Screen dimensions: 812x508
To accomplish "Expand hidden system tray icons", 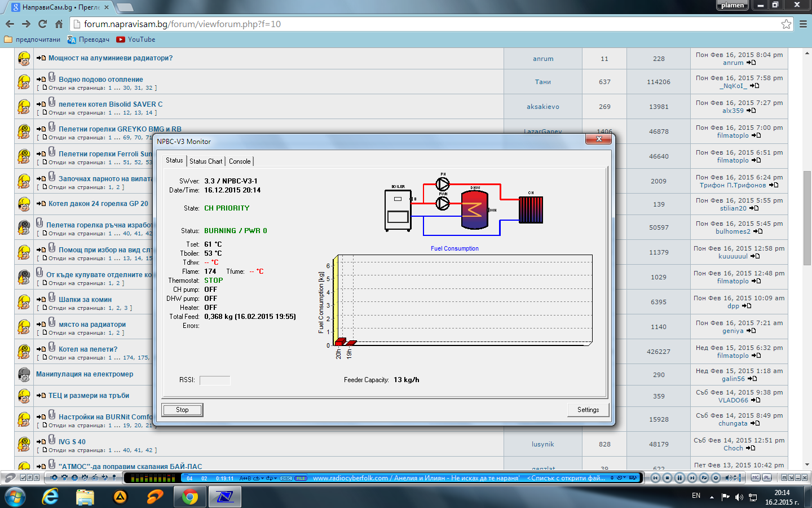I will (x=712, y=497).
